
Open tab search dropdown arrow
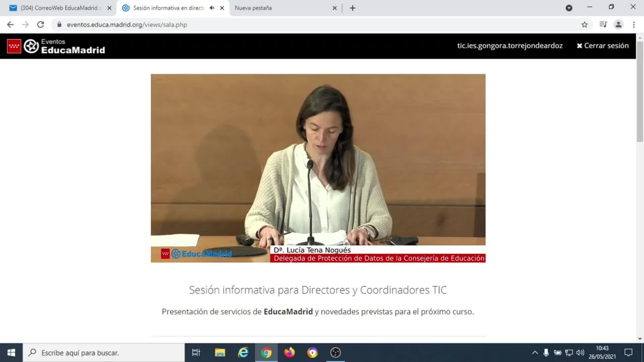click(x=569, y=8)
